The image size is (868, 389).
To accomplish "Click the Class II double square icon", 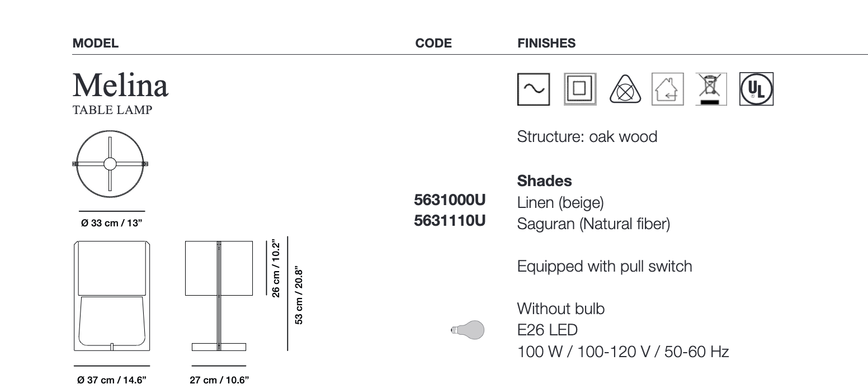I will click(x=579, y=89).
